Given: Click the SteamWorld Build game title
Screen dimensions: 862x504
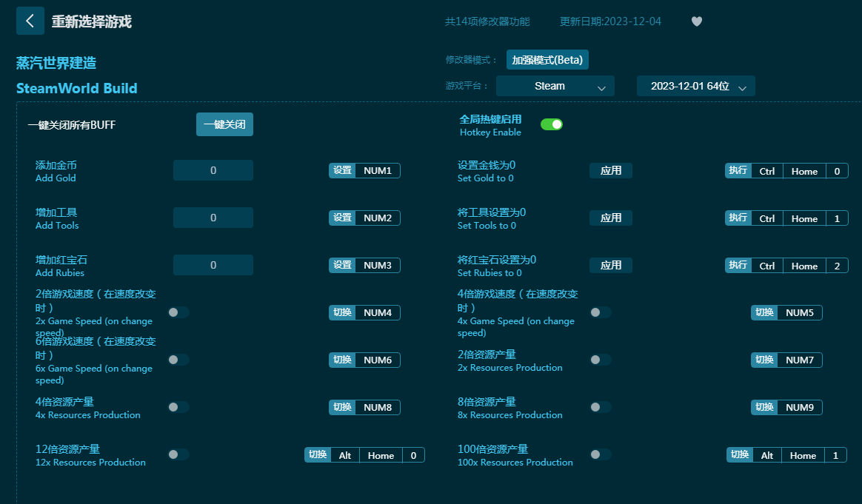Looking at the screenshot, I should tap(76, 88).
